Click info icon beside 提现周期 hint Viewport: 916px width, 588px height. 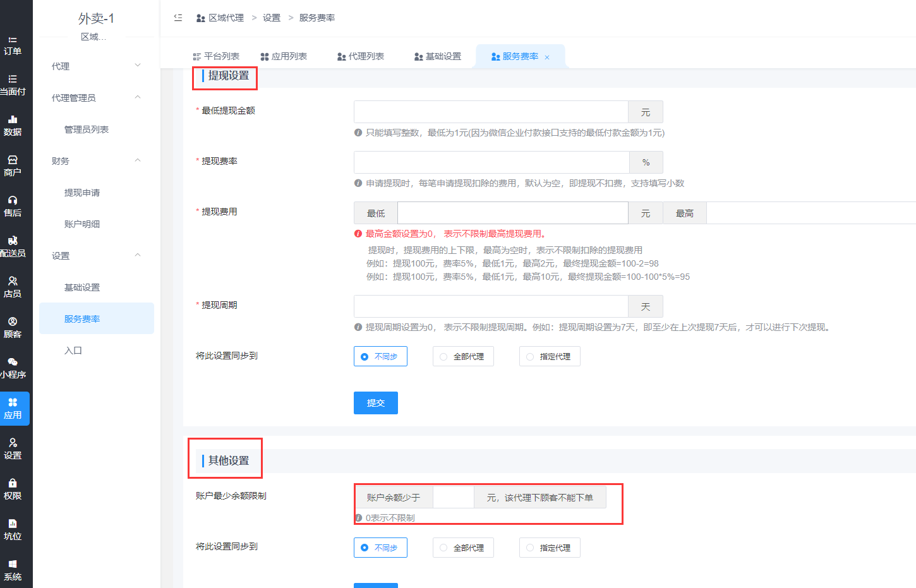[358, 327]
